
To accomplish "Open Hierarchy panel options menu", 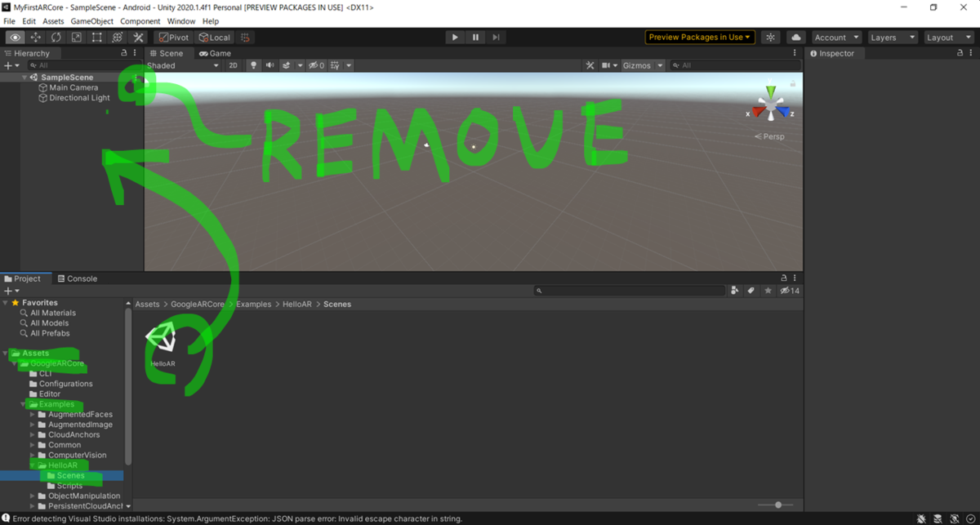I will (x=135, y=53).
